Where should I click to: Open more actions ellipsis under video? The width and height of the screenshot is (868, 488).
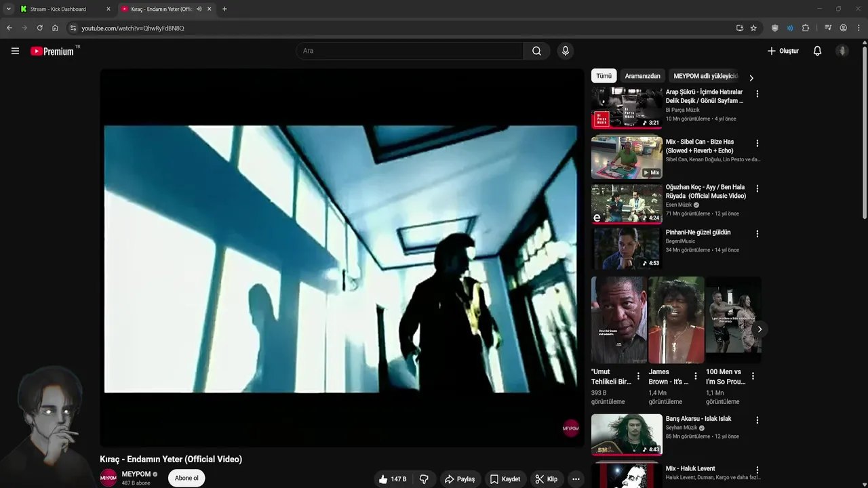(x=575, y=479)
